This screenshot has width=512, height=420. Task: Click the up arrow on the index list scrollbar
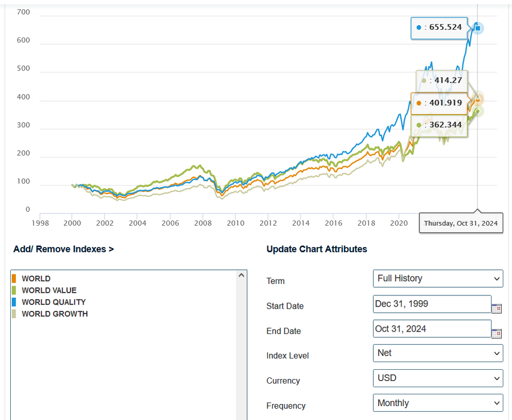[x=241, y=275]
